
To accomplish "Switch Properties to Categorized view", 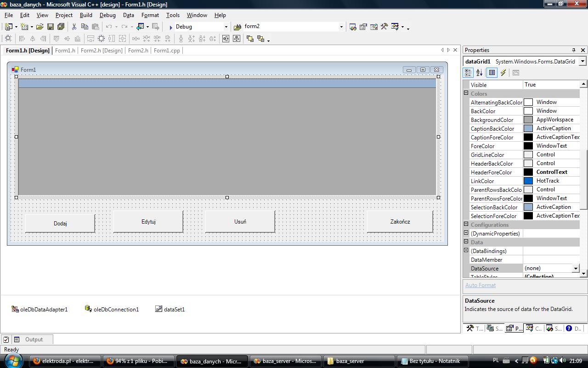I will point(468,73).
